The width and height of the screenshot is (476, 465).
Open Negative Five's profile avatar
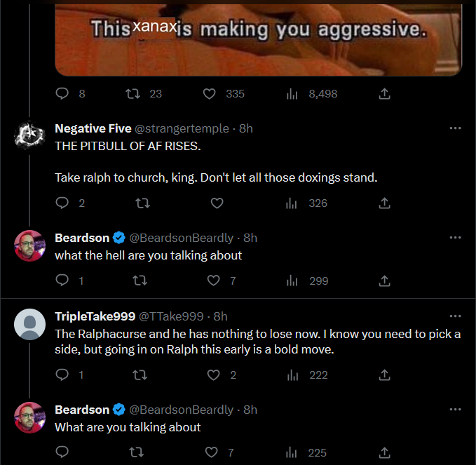(29, 135)
